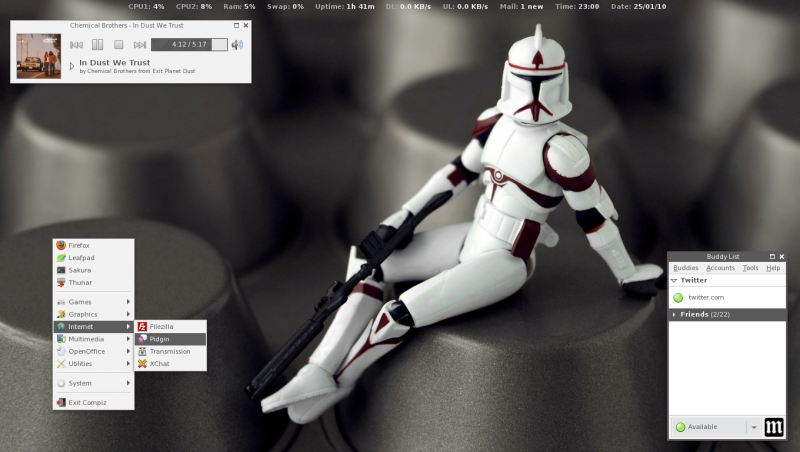Click the Pidgin bird icon

coord(142,339)
